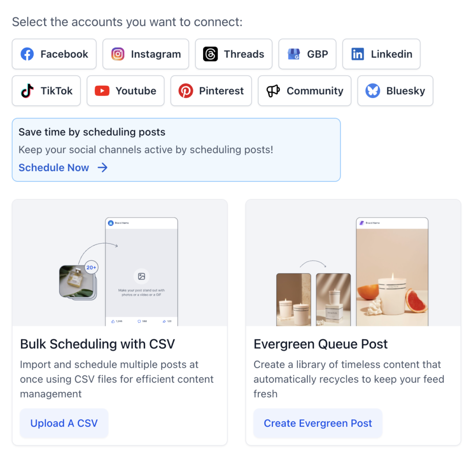Open the Schedule Now link
This screenshot has height=462, width=476.
click(x=54, y=168)
